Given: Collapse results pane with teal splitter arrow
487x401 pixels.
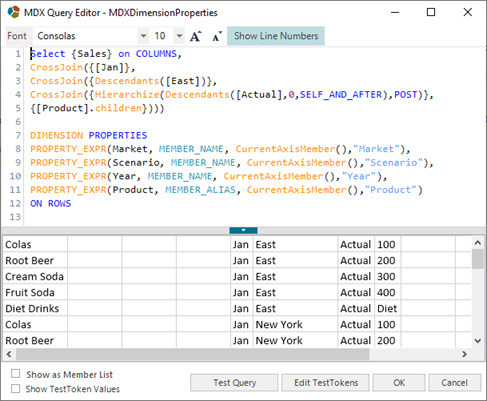Looking at the screenshot, I should click(x=243, y=230).
